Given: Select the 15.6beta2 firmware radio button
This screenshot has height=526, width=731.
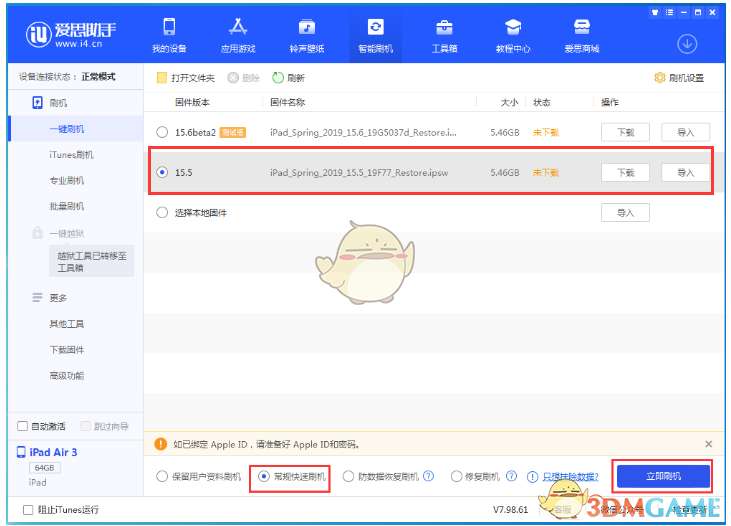Looking at the screenshot, I should (162, 132).
